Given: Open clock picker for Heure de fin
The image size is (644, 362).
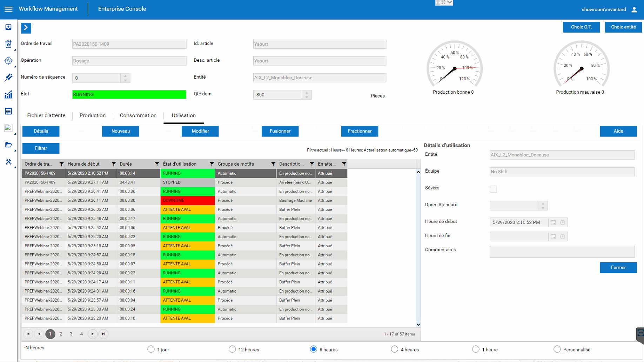Looking at the screenshot, I should pos(563,237).
